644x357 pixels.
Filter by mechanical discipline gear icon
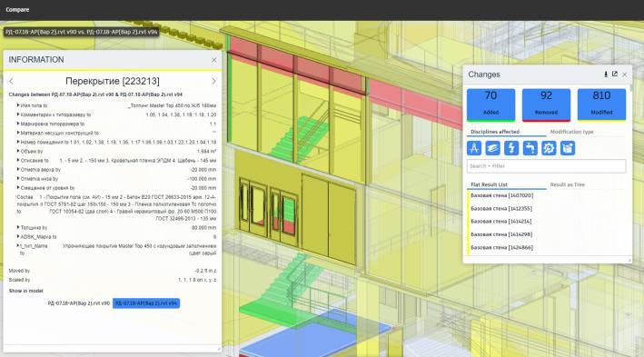549,148
